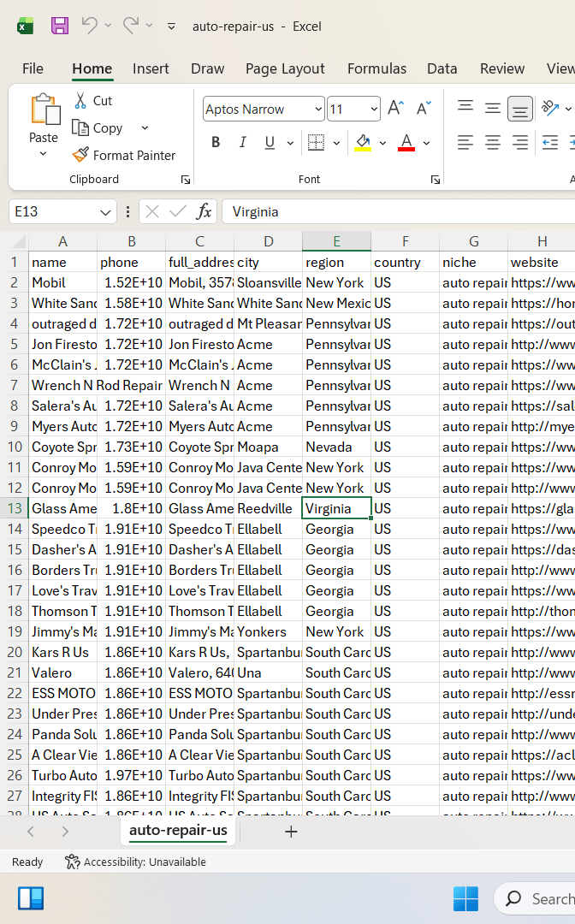Expand the Borders options arrow
Screen dimensions: 575x924
[336, 143]
